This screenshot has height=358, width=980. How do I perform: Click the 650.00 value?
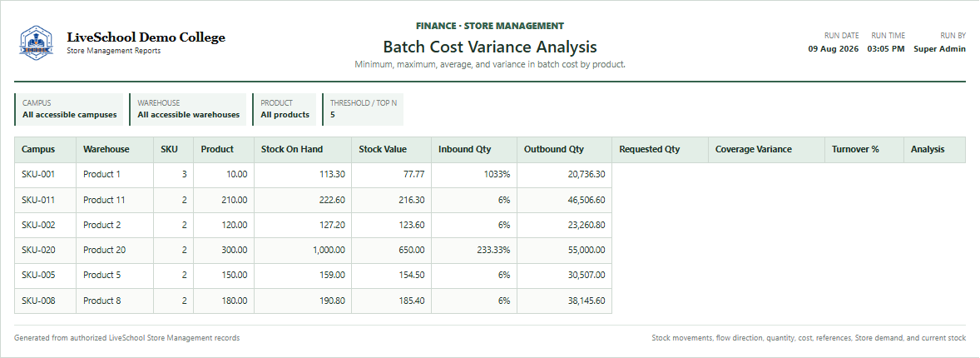(412, 250)
